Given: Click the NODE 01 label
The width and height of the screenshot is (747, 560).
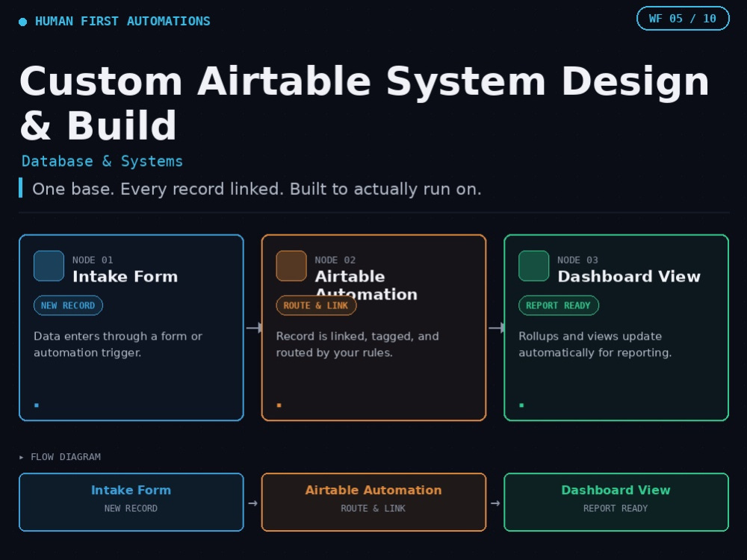Looking at the screenshot, I should pyautogui.click(x=93, y=260).
